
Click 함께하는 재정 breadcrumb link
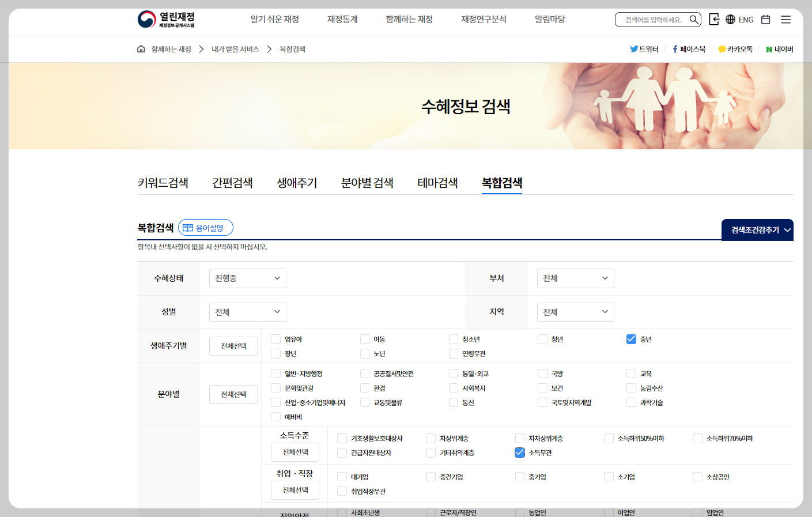point(171,49)
